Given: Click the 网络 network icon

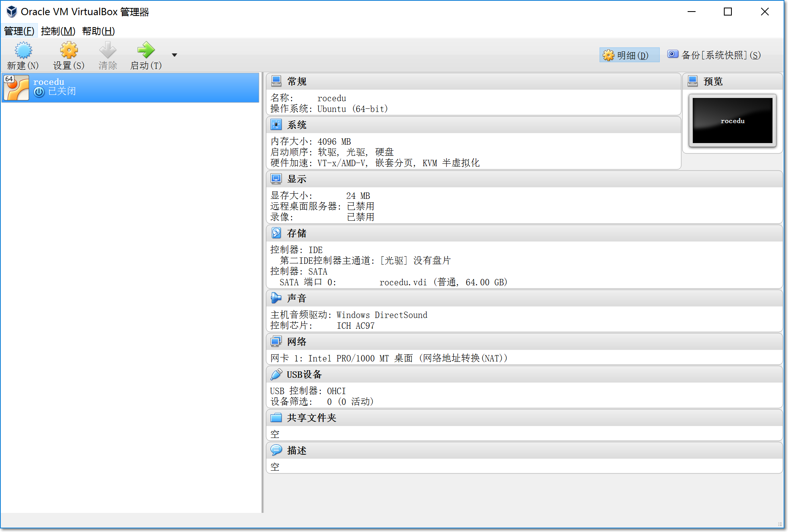Looking at the screenshot, I should (276, 342).
